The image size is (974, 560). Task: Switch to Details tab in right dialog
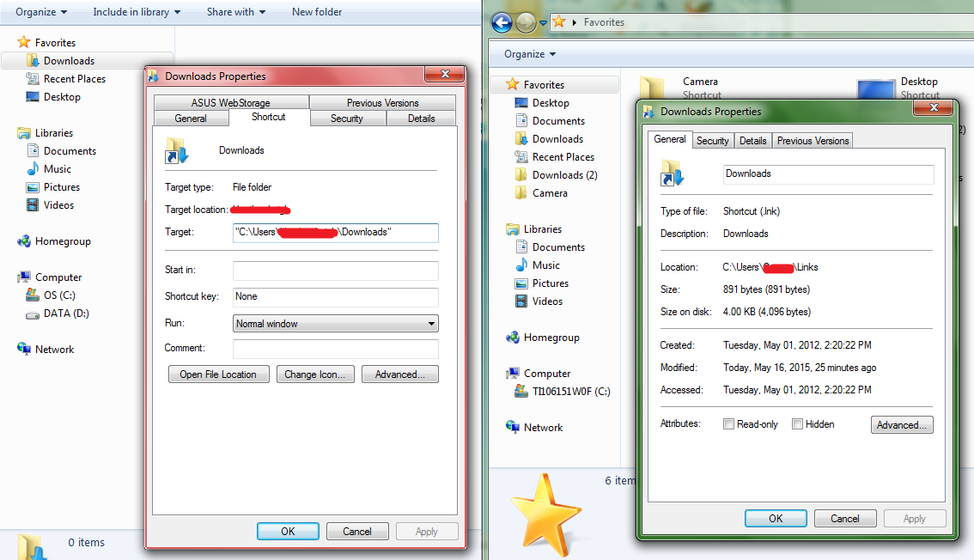(x=753, y=141)
